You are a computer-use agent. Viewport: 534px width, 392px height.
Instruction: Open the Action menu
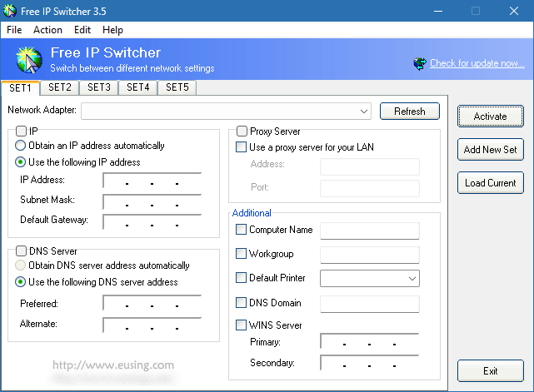pos(47,30)
